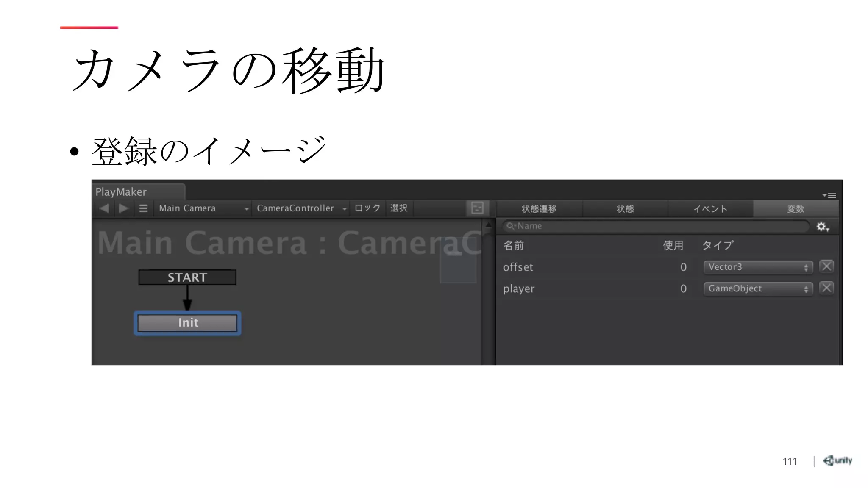Delete the offset variable with X icon
Viewport: 868px width, 488px height.
[x=826, y=266]
